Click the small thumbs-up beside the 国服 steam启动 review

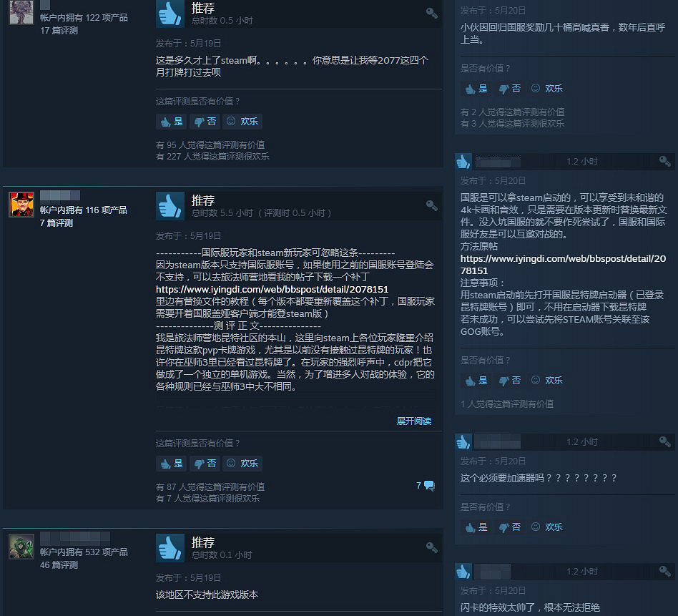click(x=463, y=162)
